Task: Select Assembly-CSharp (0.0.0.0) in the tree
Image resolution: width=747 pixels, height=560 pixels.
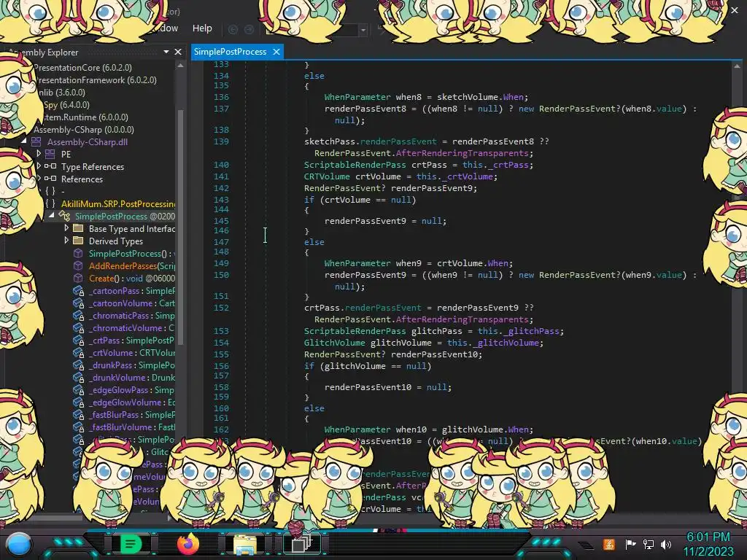Action: tap(83, 130)
